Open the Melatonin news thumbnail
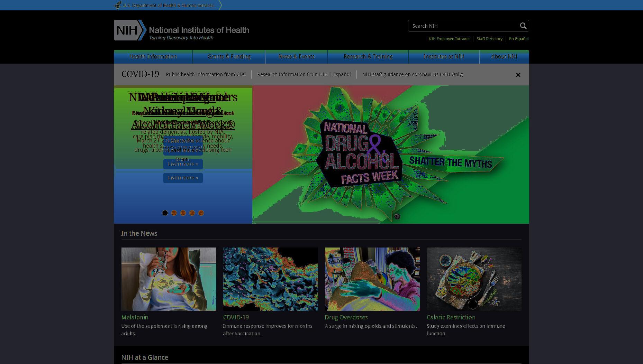The image size is (643, 364). click(x=169, y=279)
